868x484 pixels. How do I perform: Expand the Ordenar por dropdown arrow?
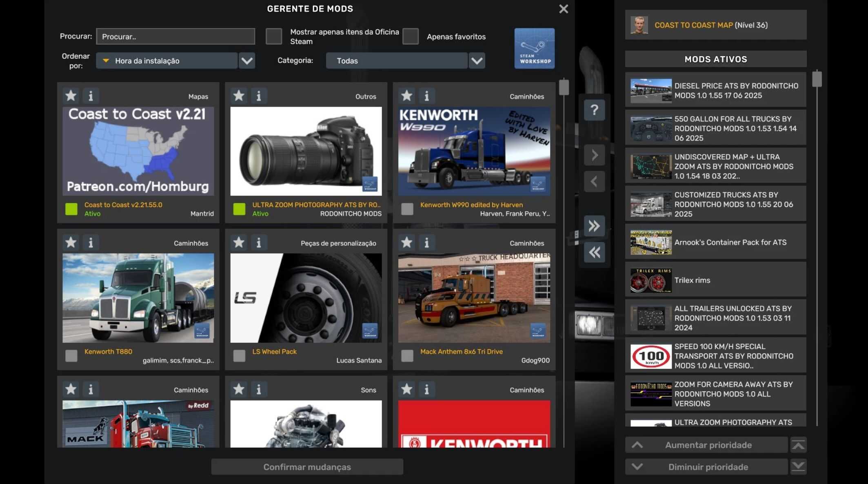247,61
